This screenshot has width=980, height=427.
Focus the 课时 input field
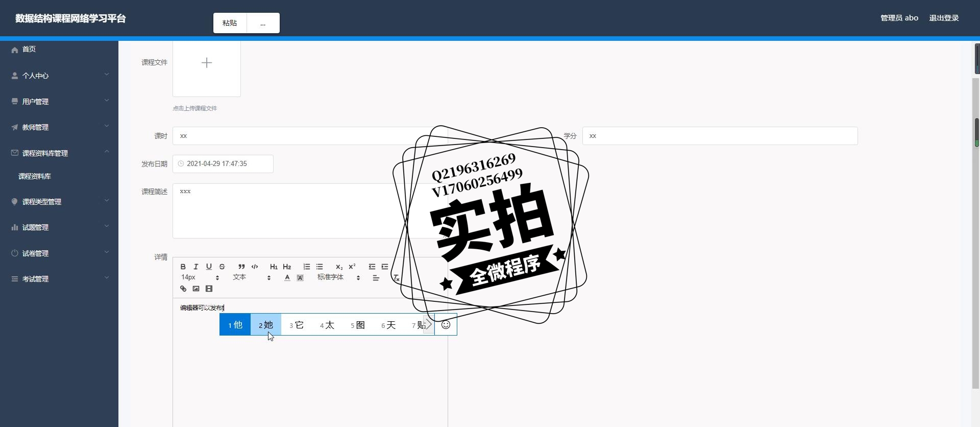310,136
